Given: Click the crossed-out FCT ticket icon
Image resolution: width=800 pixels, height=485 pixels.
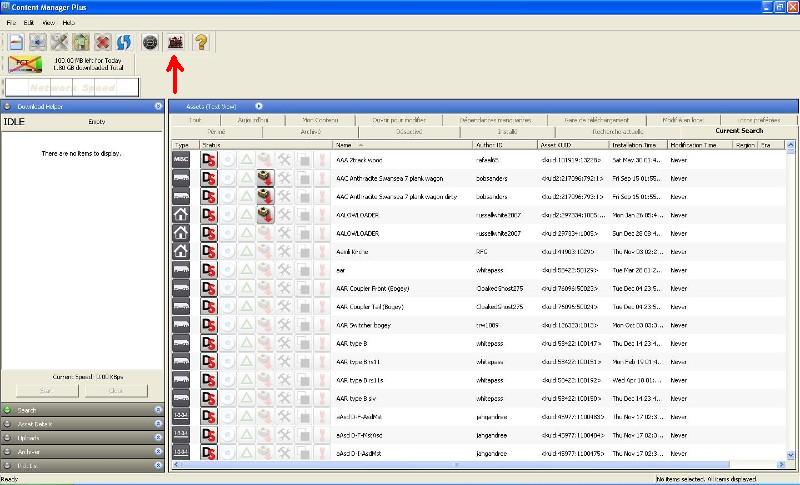Looking at the screenshot, I should click(25, 64).
